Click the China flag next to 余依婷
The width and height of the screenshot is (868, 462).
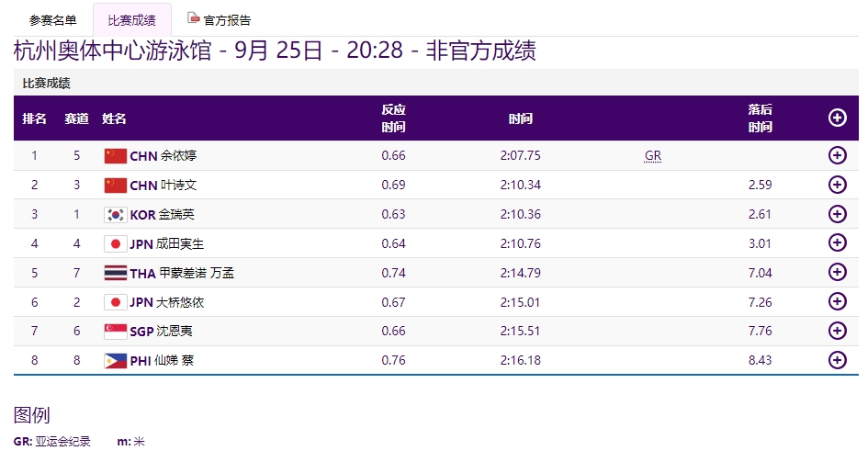click(x=115, y=156)
